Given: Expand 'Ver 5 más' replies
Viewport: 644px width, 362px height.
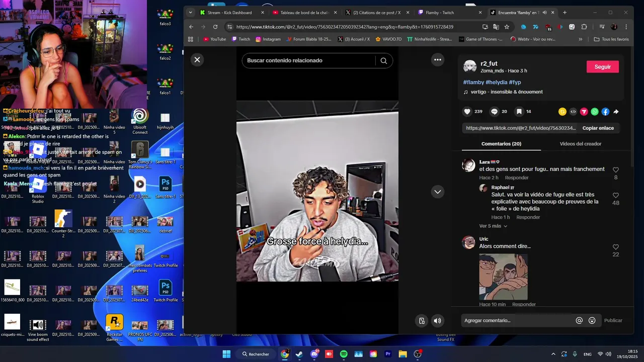Looking at the screenshot, I should (x=493, y=226).
